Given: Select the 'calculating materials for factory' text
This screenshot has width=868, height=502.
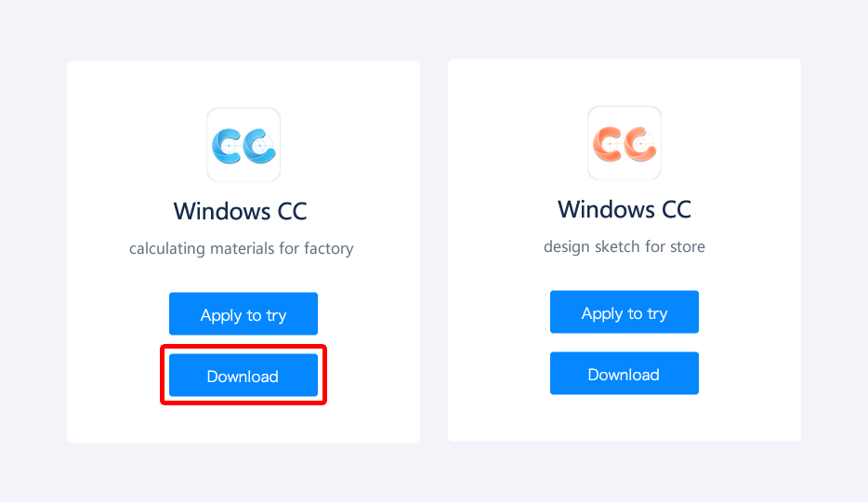Looking at the screenshot, I should tap(242, 248).
